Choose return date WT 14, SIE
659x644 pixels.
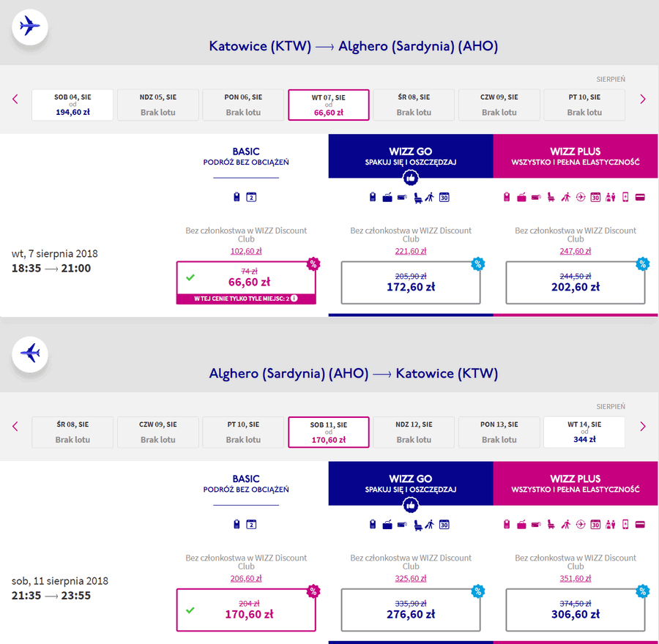(x=584, y=432)
